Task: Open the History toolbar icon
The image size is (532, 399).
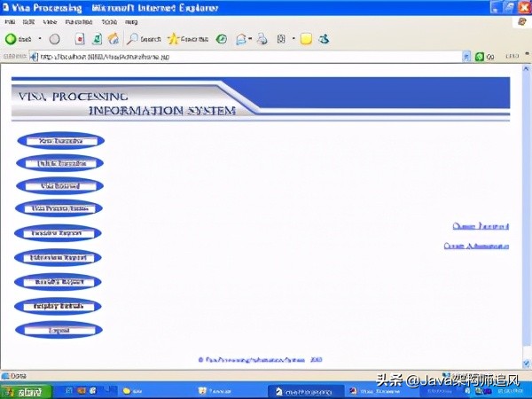Action: click(x=222, y=39)
